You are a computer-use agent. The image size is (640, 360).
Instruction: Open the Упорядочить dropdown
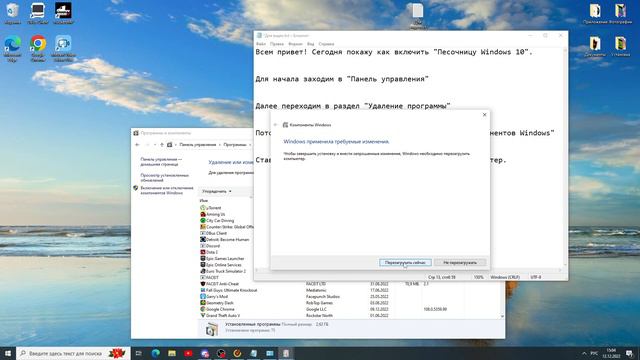[x=217, y=191]
